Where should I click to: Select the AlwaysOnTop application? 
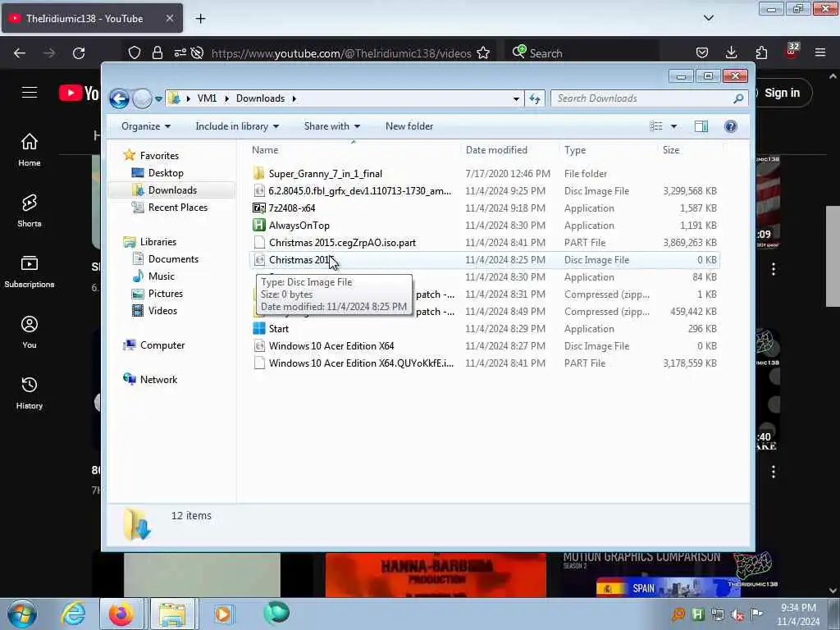(x=299, y=226)
